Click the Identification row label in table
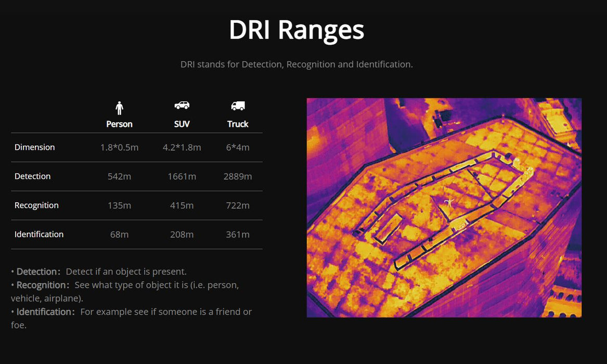This screenshot has width=607, height=364. pos(39,235)
